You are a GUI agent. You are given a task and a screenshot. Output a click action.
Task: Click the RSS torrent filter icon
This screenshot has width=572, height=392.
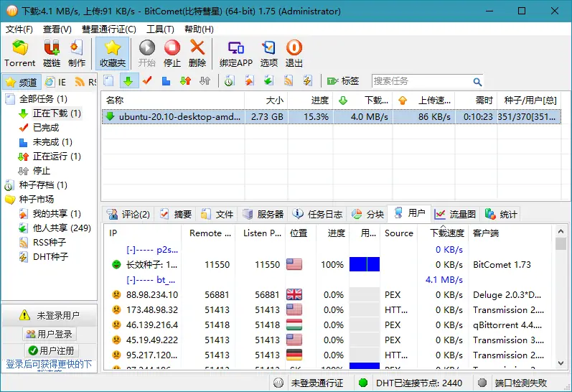tap(289, 80)
